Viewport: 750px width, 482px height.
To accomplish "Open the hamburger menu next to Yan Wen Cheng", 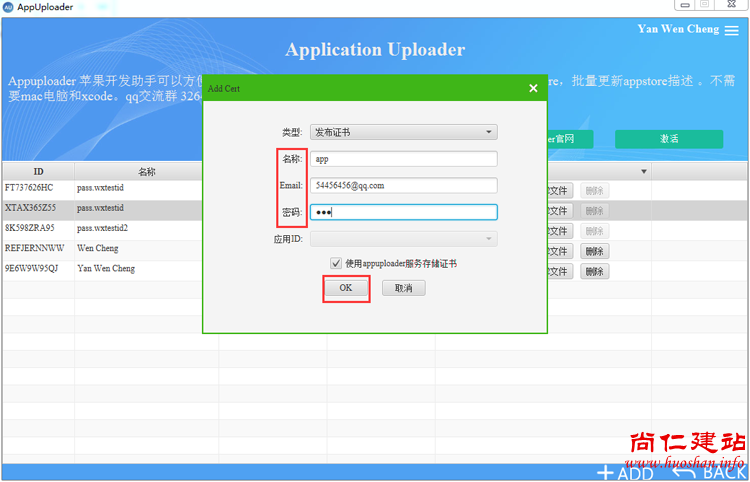I will (x=732, y=30).
